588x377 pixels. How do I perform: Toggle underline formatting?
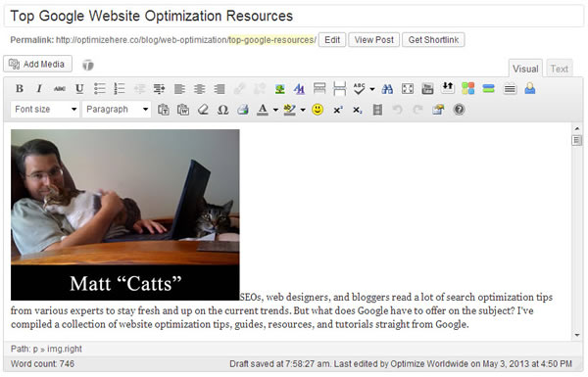click(79, 89)
